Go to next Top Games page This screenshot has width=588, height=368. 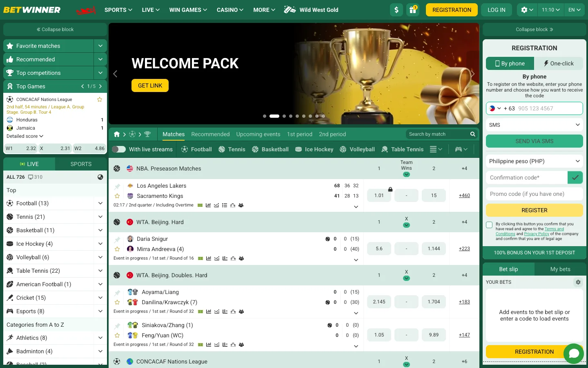point(100,86)
